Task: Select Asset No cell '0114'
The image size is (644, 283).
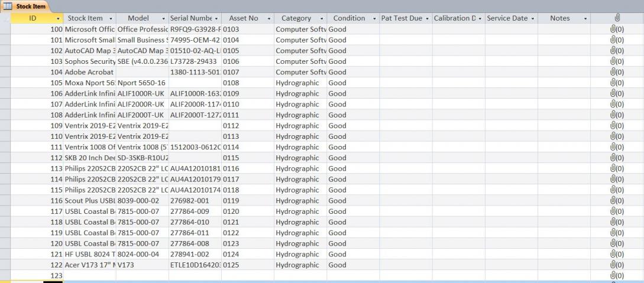Action: (248, 147)
